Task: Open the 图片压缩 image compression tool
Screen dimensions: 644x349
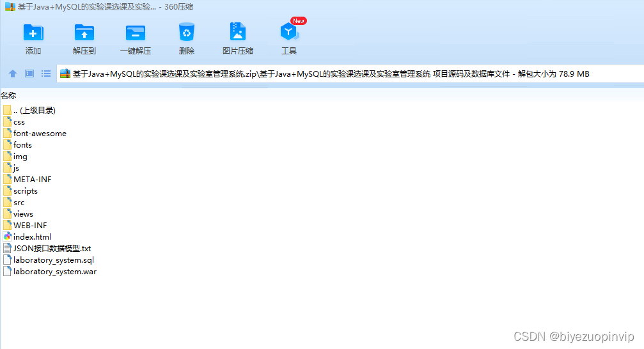Action: click(238, 32)
